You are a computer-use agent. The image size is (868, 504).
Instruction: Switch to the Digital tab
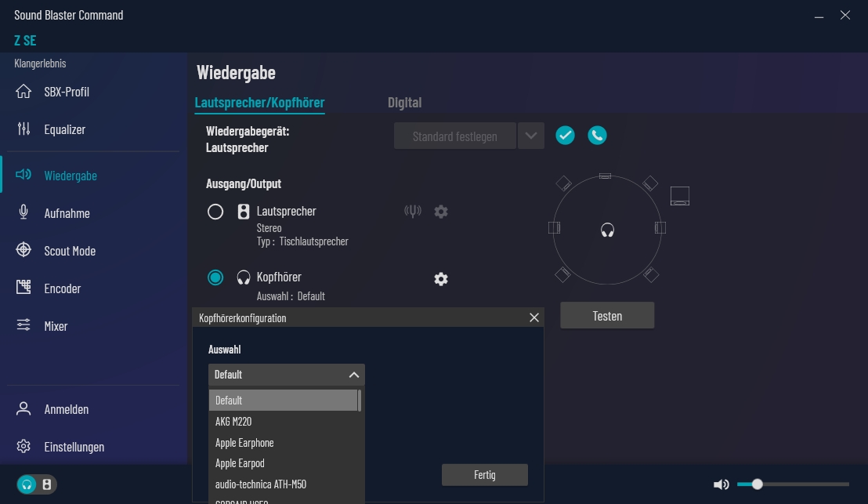tap(405, 103)
